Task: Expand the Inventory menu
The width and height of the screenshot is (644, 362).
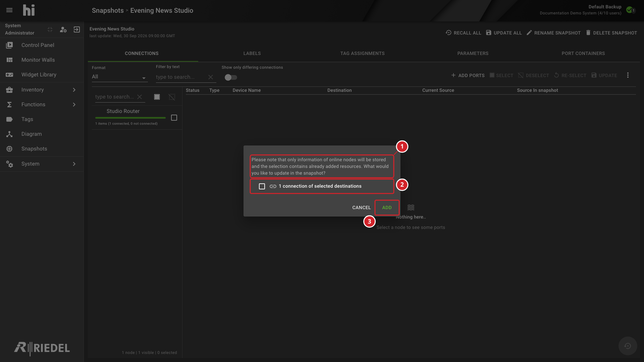Action: (x=42, y=89)
